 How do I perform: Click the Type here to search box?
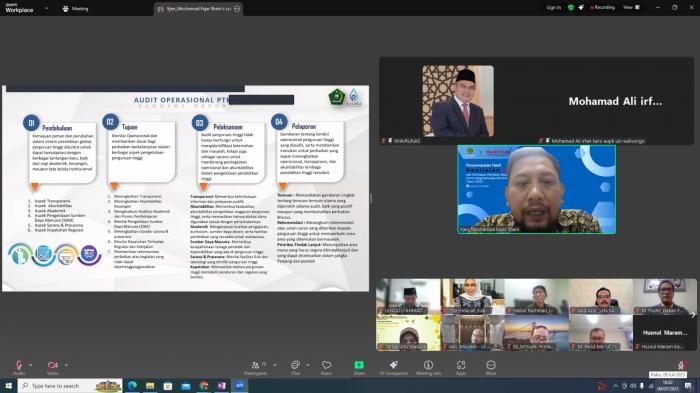tap(70, 385)
